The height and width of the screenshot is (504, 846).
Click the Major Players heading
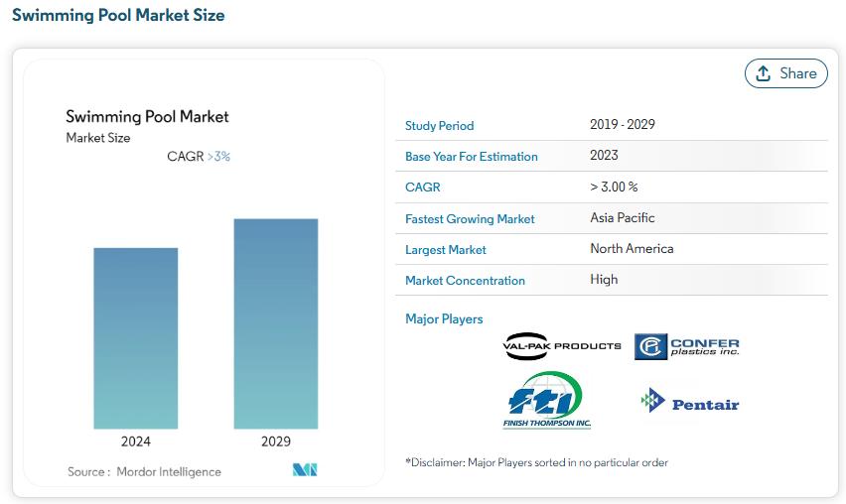444,319
